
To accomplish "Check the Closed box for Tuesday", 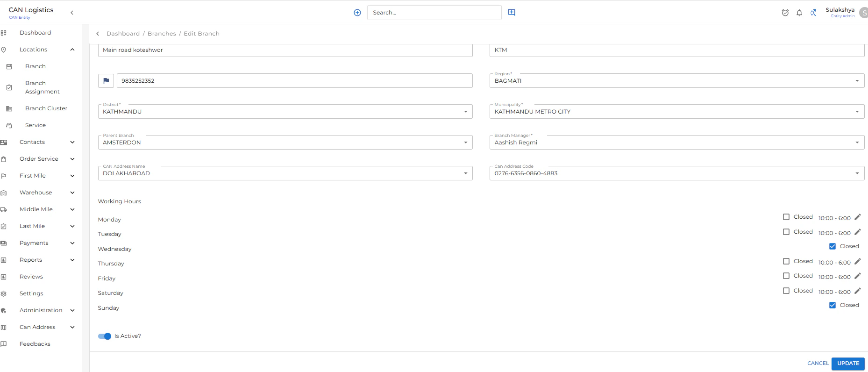I will coord(786,232).
